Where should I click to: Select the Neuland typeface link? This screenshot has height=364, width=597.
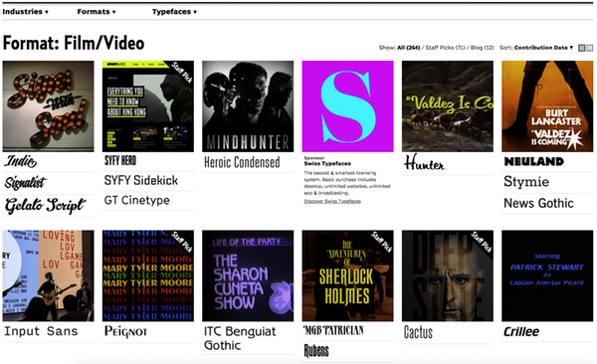[x=533, y=161]
